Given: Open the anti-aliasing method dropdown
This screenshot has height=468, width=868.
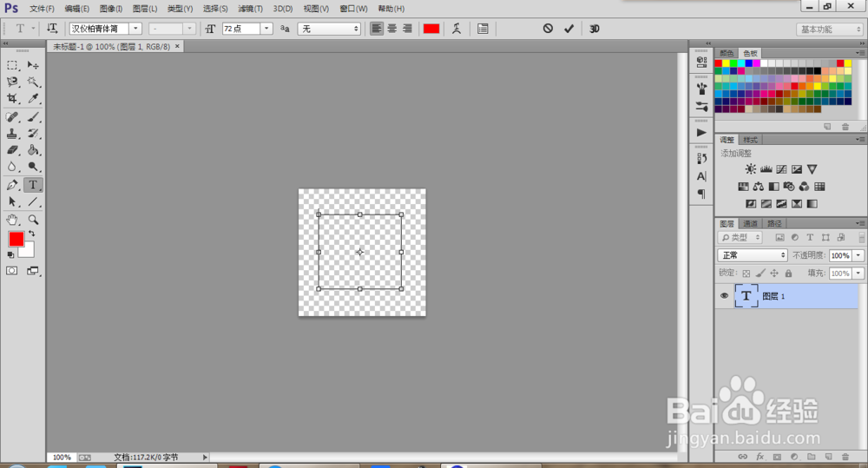Looking at the screenshot, I should [x=329, y=29].
